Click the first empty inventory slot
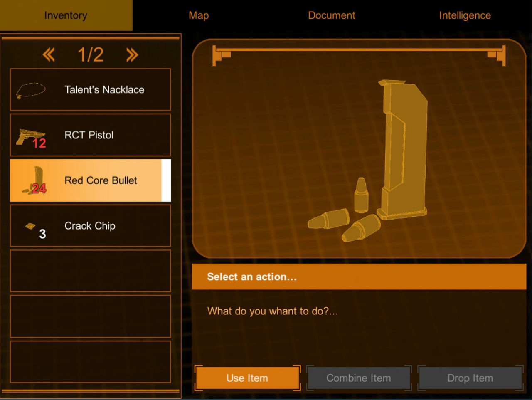 [x=90, y=271]
